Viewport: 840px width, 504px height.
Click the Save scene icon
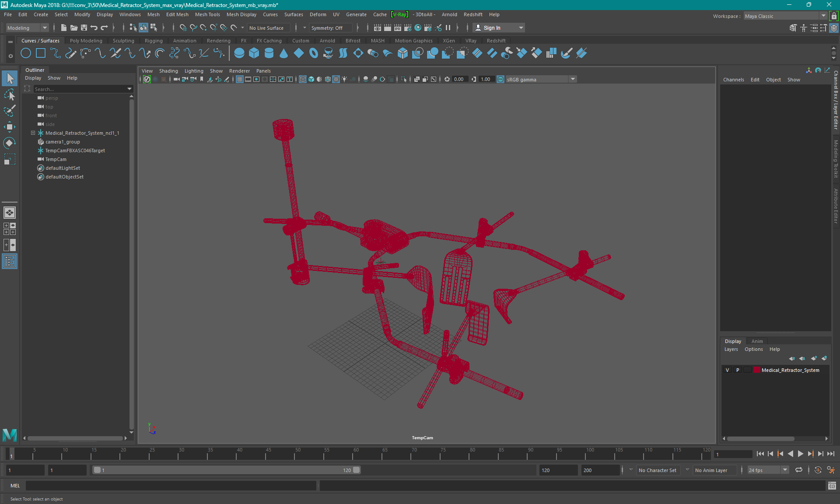tap(84, 28)
